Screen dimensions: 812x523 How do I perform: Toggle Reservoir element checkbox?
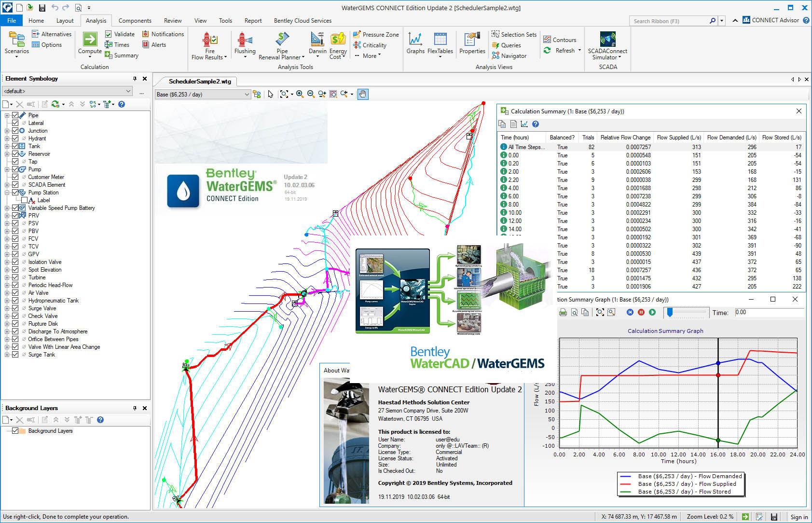pyautogui.click(x=15, y=154)
